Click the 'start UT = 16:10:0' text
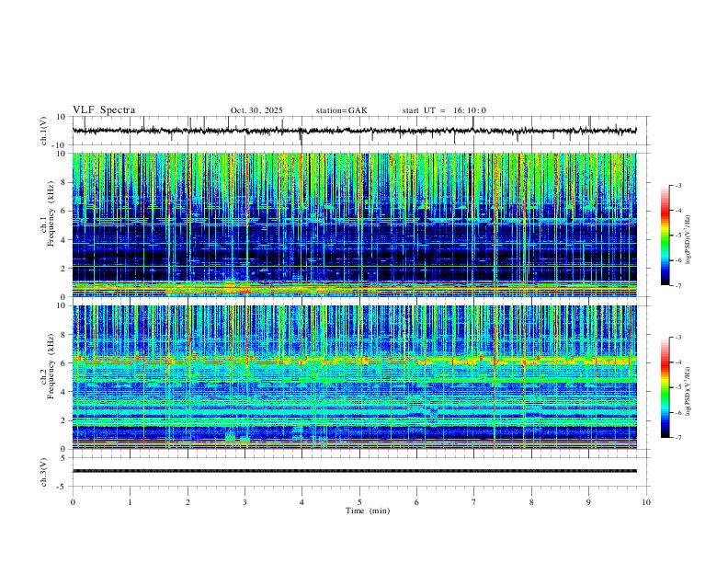 (x=444, y=110)
